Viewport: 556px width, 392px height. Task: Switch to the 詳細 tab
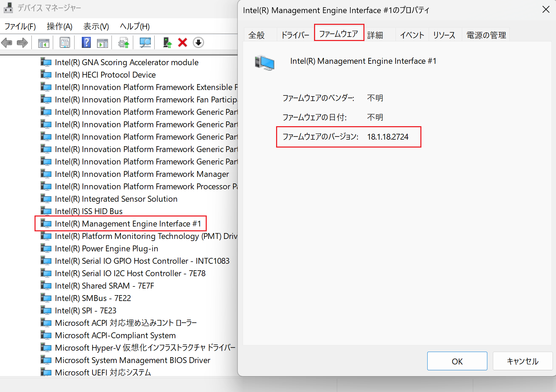pyautogui.click(x=375, y=35)
